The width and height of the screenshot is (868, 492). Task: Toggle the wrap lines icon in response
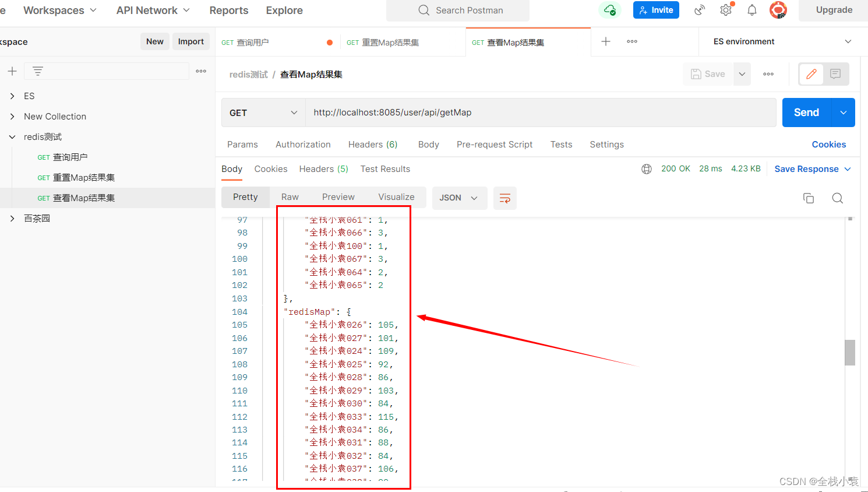pos(505,198)
